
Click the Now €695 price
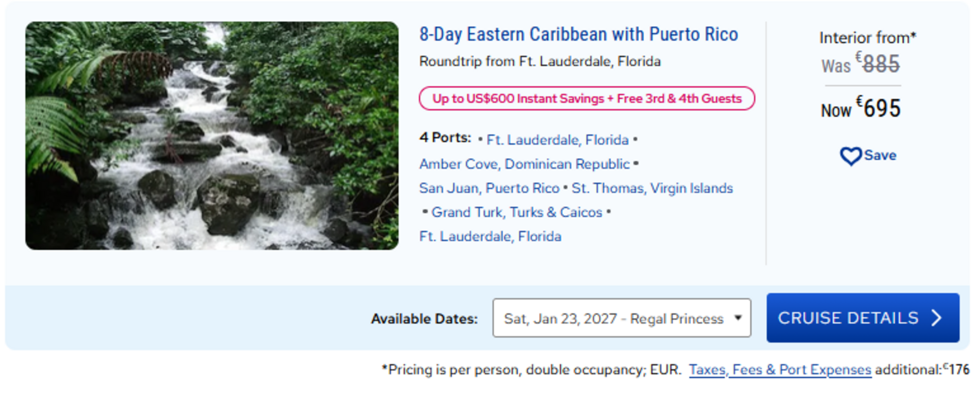861,108
